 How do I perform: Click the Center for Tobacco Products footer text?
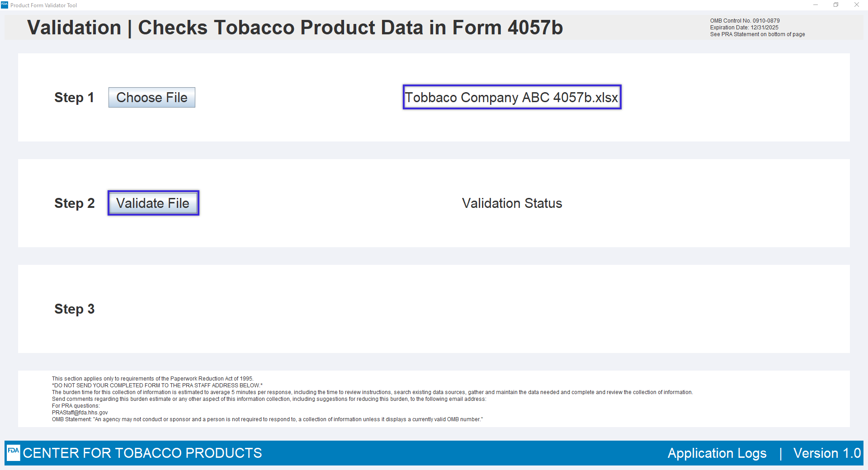(x=142, y=453)
